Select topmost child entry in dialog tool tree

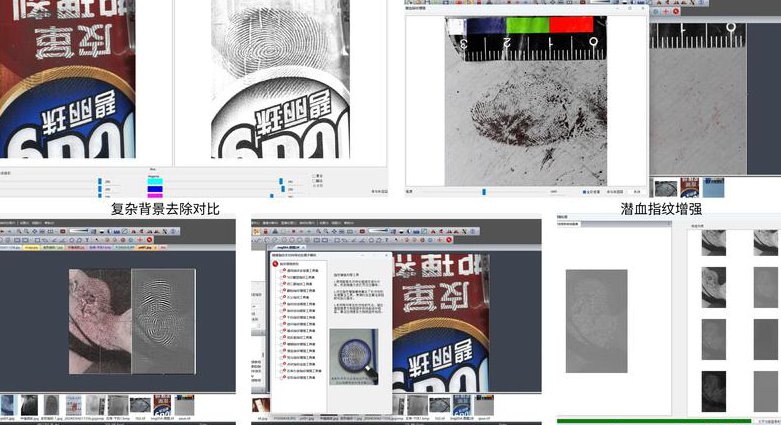coord(300,271)
